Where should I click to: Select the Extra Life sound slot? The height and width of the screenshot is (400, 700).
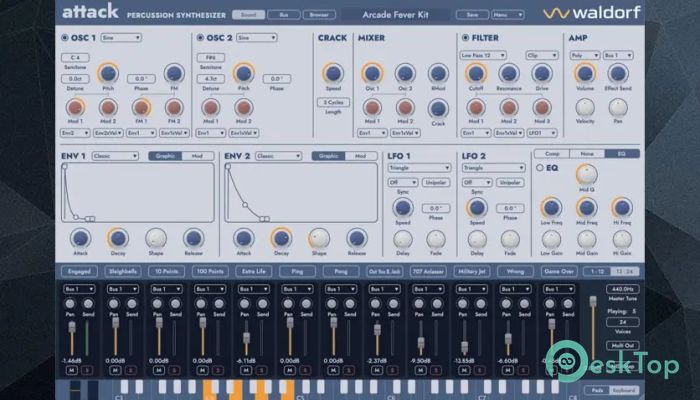(x=254, y=271)
